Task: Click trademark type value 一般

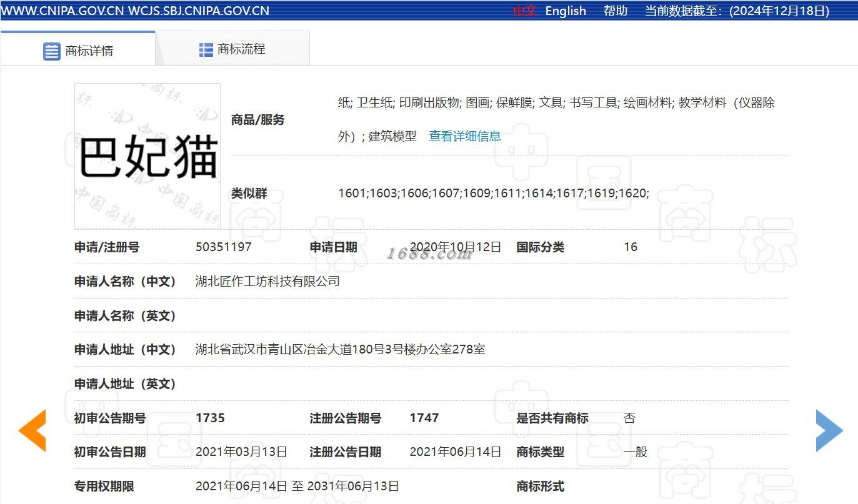Action: coord(636,452)
